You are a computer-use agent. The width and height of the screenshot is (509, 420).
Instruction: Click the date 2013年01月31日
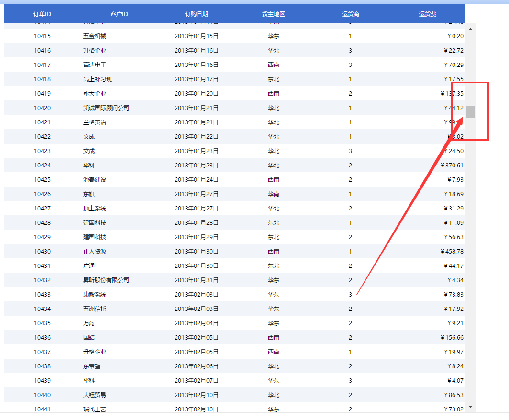197,280
